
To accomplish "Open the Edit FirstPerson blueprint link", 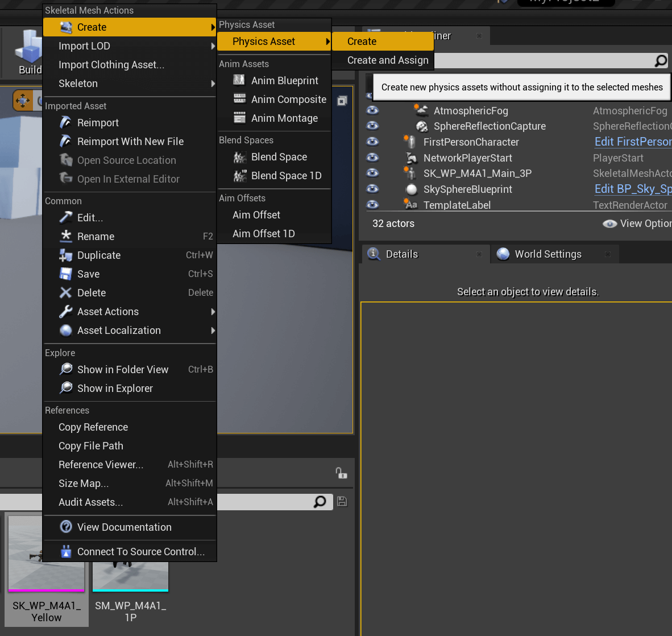I will tap(633, 142).
